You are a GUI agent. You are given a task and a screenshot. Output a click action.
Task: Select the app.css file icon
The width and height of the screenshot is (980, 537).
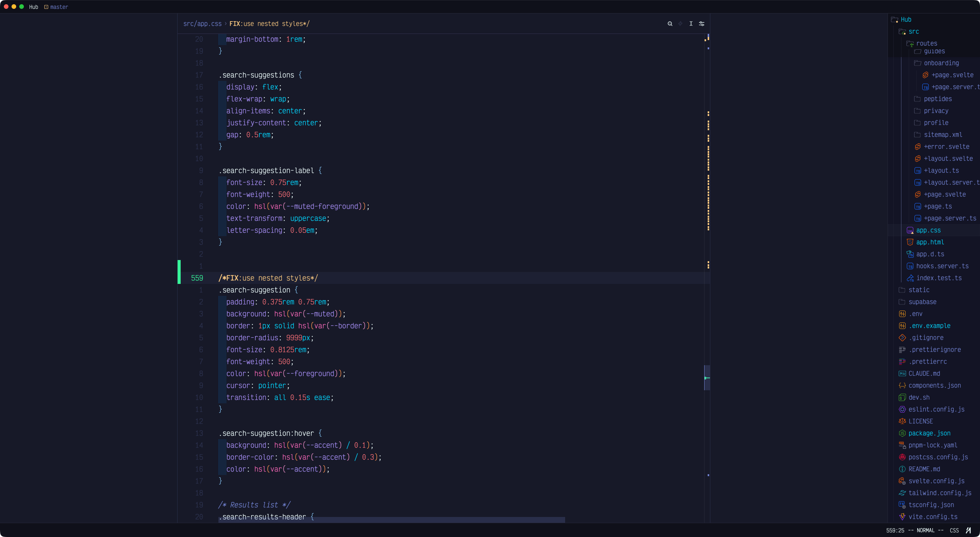[910, 230]
